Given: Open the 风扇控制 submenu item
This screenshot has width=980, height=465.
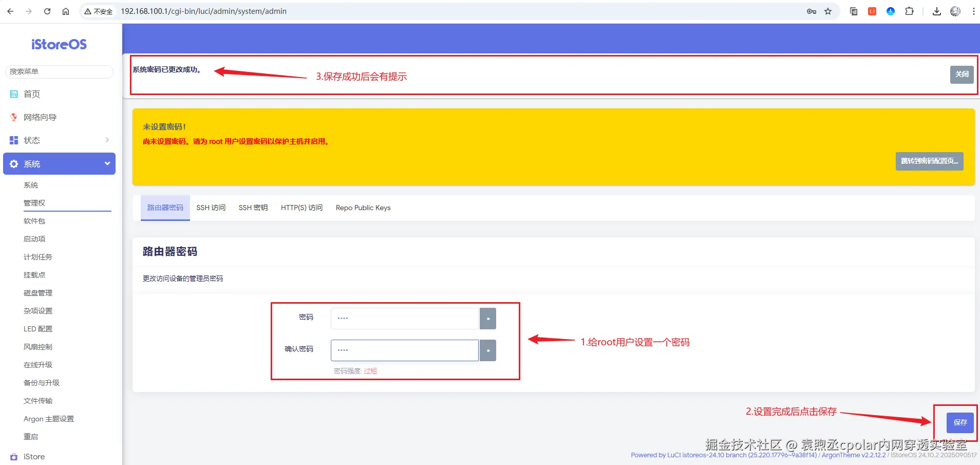Looking at the screenshot, I should coord(38,347).
